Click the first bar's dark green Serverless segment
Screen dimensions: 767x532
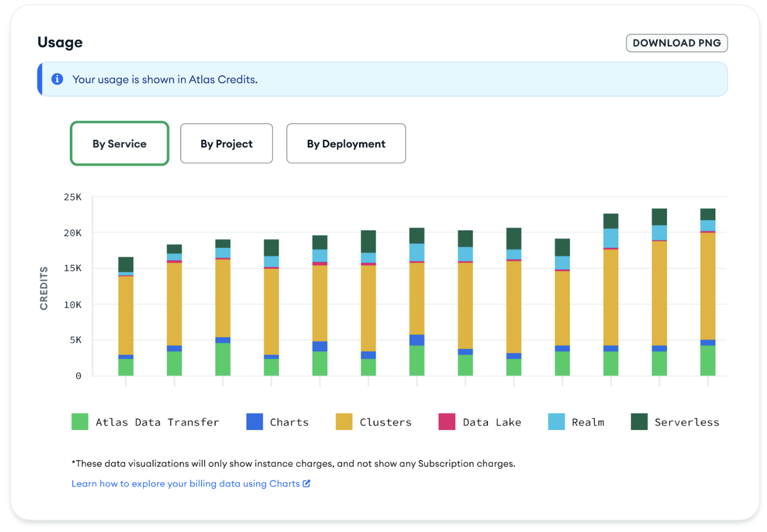pyautogui.click(x=126, y=264)
